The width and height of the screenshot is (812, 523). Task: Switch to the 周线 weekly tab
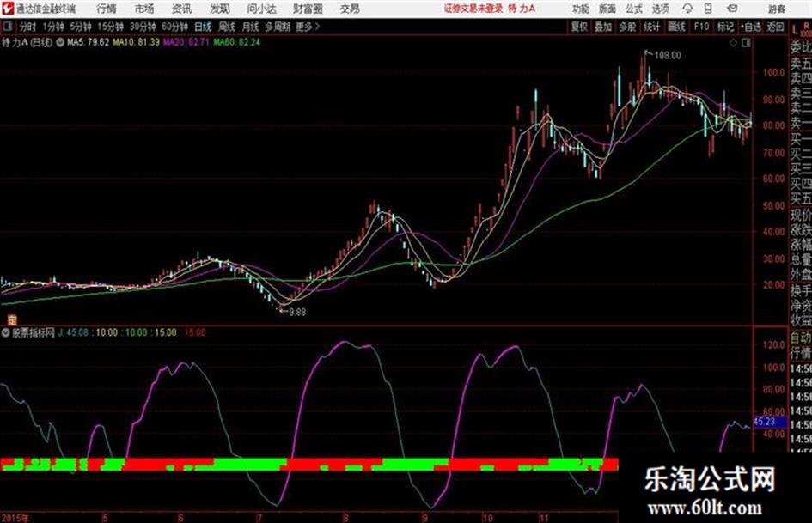pos(227,27)
